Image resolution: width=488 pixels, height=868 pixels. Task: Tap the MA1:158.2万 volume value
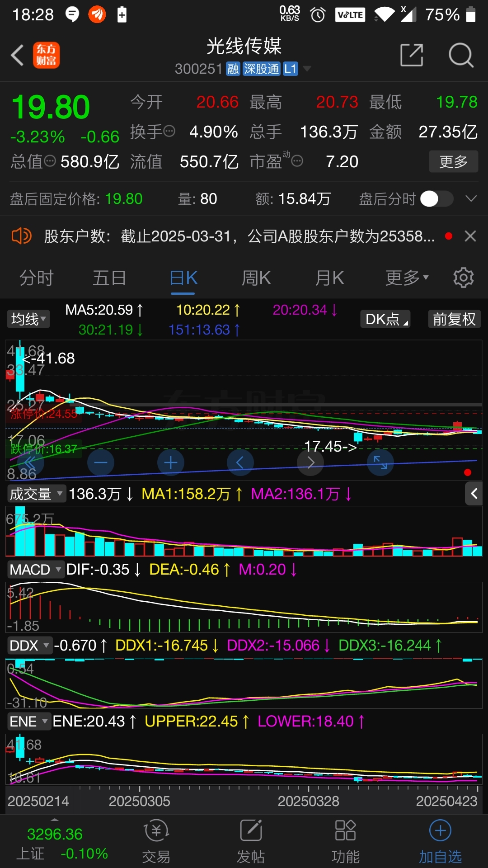[x=192, y=494]
